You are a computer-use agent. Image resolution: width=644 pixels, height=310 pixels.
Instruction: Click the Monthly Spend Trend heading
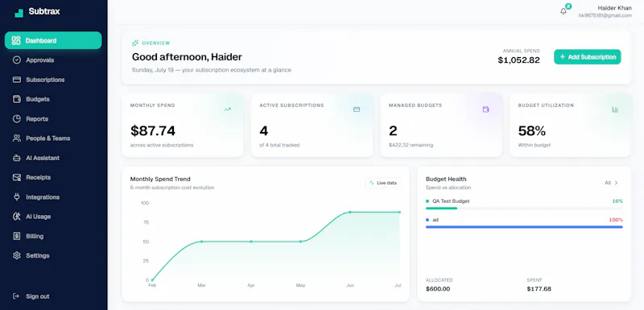click(160, 179)
